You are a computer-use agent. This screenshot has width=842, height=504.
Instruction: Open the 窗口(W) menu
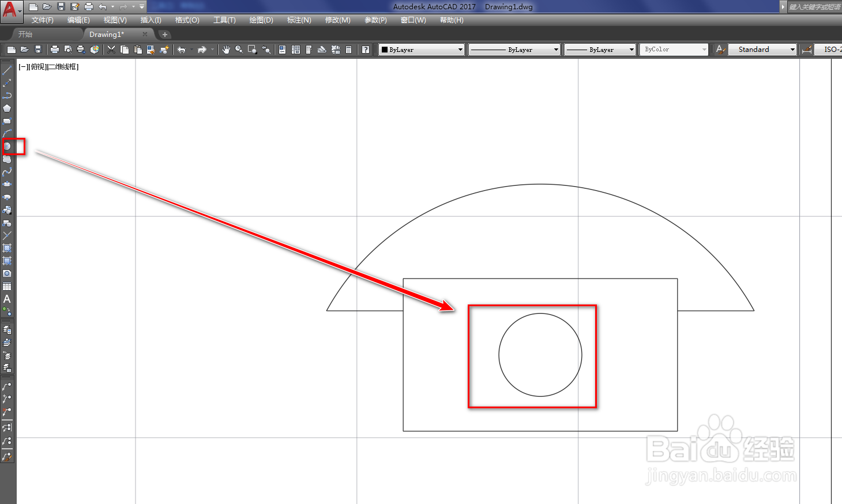413,20
